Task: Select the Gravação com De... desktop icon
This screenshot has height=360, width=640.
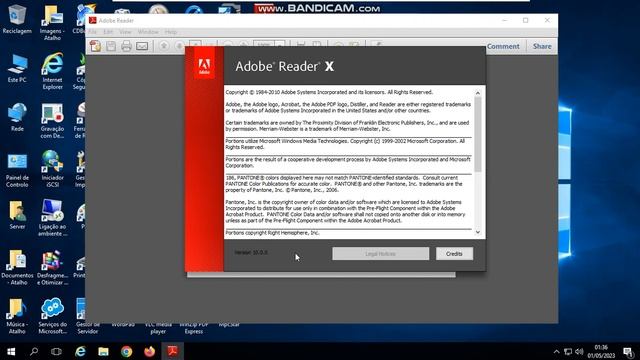Action: coord(52,120)
